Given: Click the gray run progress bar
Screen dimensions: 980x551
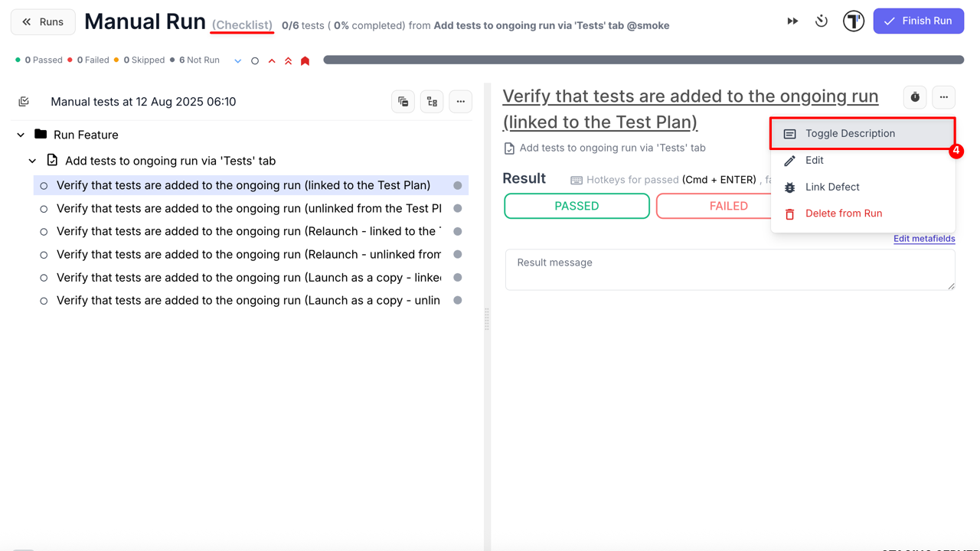Looking at the screenshot, I should [x=643, y=60].
